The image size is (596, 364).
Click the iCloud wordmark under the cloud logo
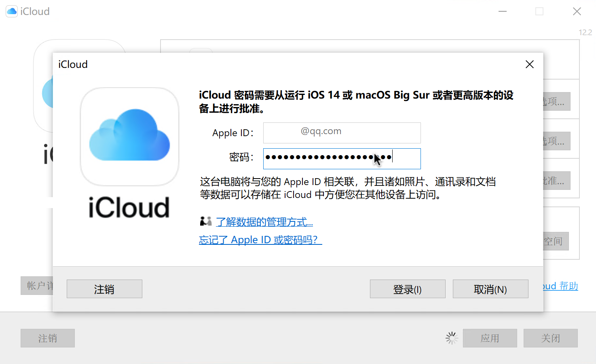(x=129, y=208)
